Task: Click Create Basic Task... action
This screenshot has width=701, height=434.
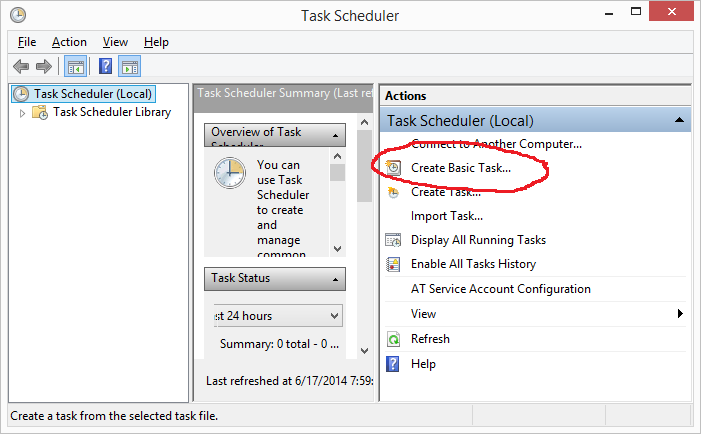Action: [461, 168]
